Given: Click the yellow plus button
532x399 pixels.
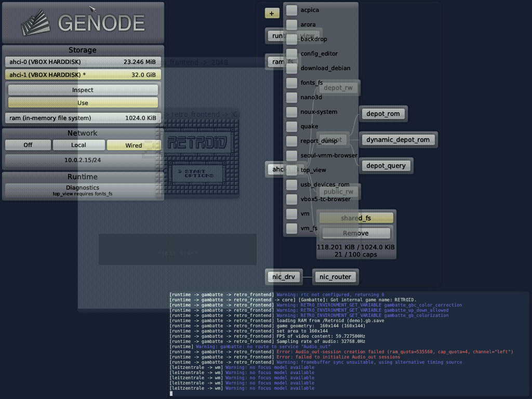Looking at the screenshot, I should [272, 13].
